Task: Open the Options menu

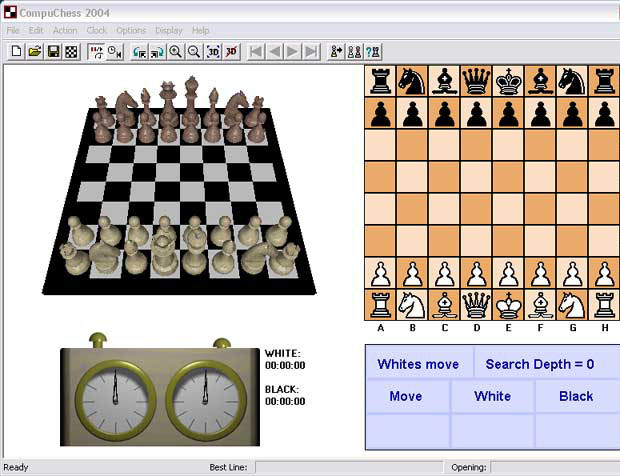Action: (x=131, y=31)
